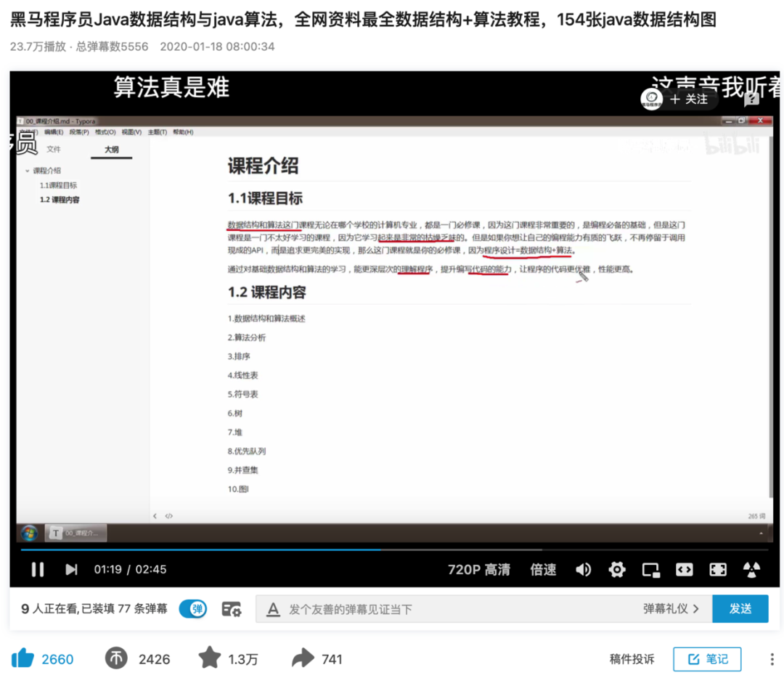Open the 倍速 playback speed menu

tap(543, 570)
